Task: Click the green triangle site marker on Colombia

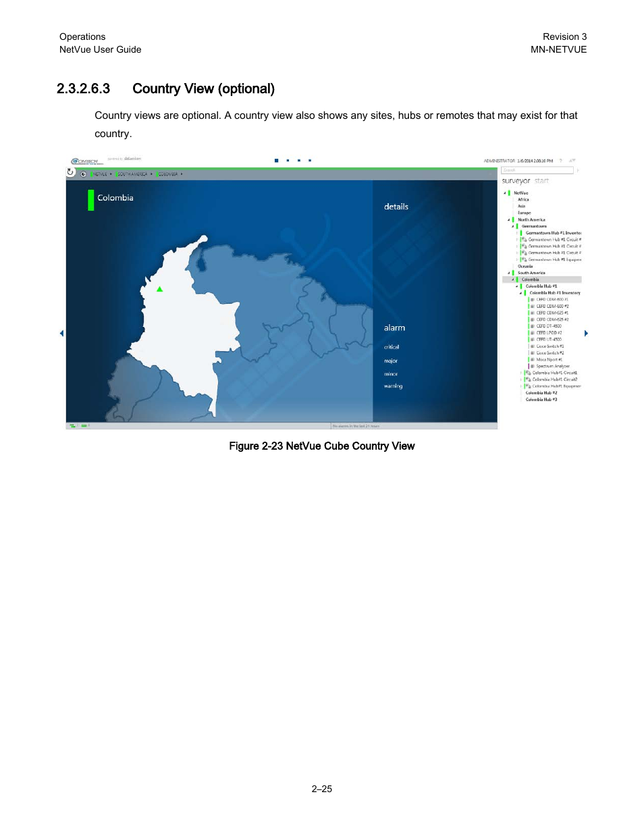Action: click(x=160, y=289)
